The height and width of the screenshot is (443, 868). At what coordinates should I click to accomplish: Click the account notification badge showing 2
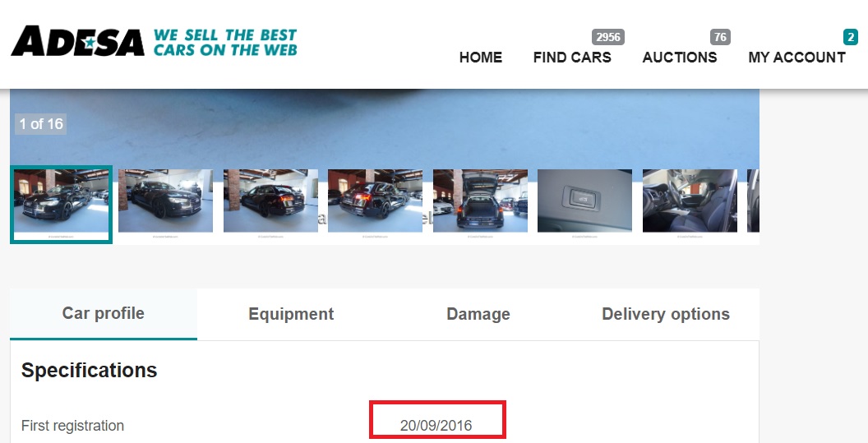(x=850, y=37)
